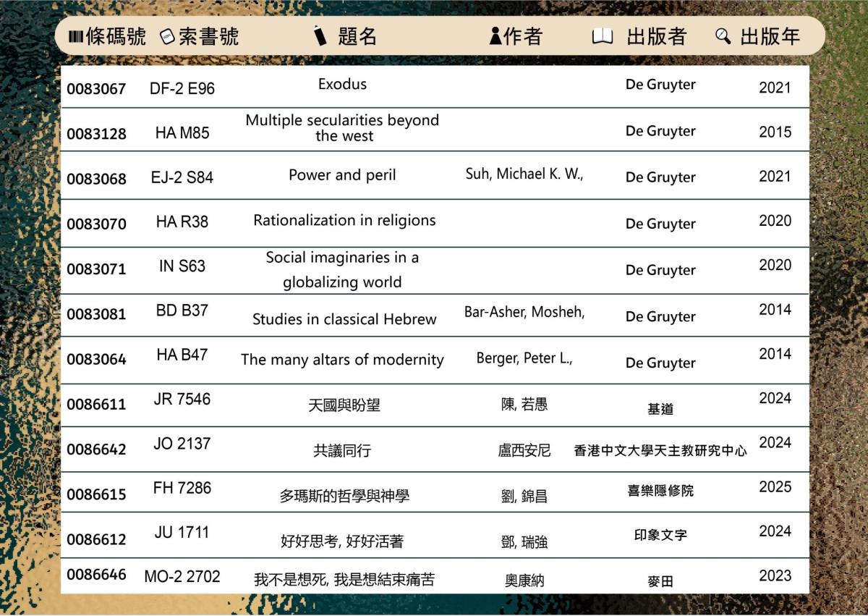The height and width of the screenshot is (616, 868).
Task: Click publisher 香港中文大學天主教研究中心
Action: click(660, 451)
